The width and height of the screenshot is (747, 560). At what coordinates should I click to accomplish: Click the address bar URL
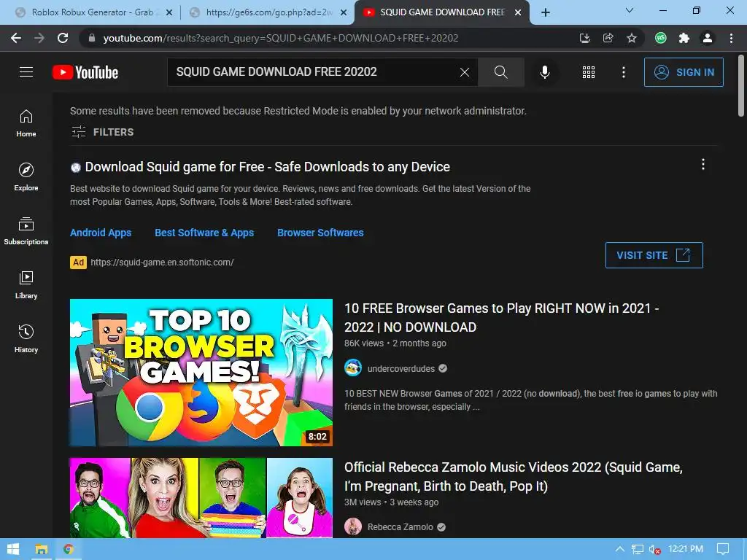[281, 38]
